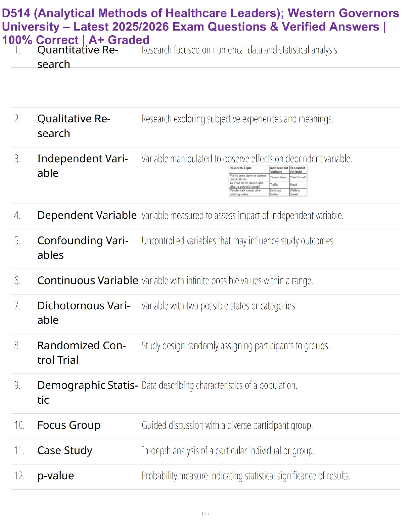
Task: Click the term "Dichotomous Variable"
Action: pos(83,313)
